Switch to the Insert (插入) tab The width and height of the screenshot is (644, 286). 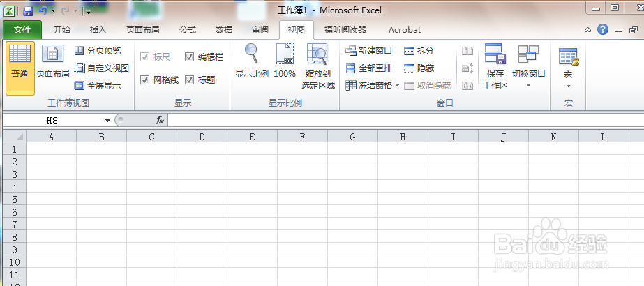pyautogui.click(x=98, y=29)
